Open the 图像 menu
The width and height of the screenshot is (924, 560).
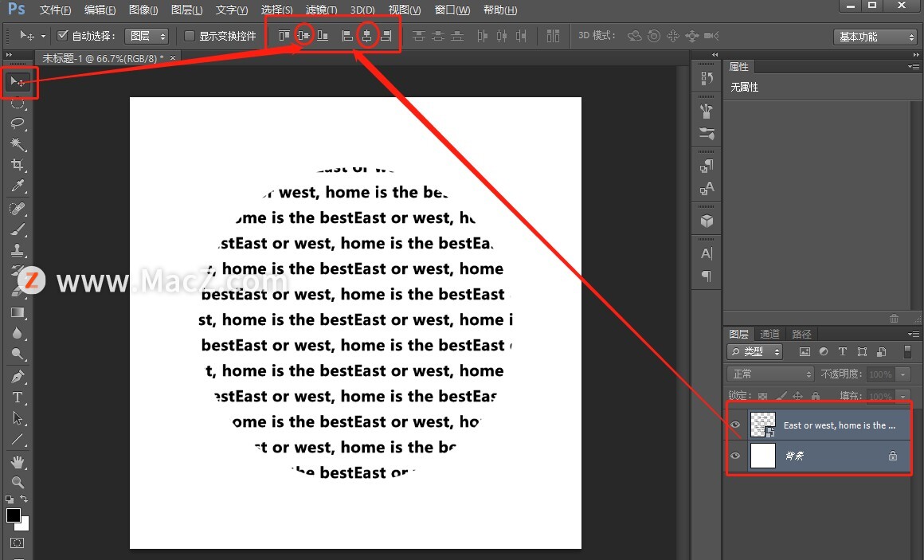143,10
